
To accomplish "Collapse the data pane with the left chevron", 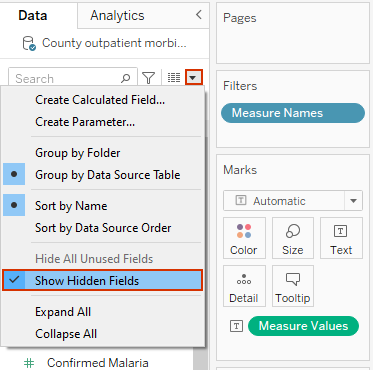I will coord(199,15).
